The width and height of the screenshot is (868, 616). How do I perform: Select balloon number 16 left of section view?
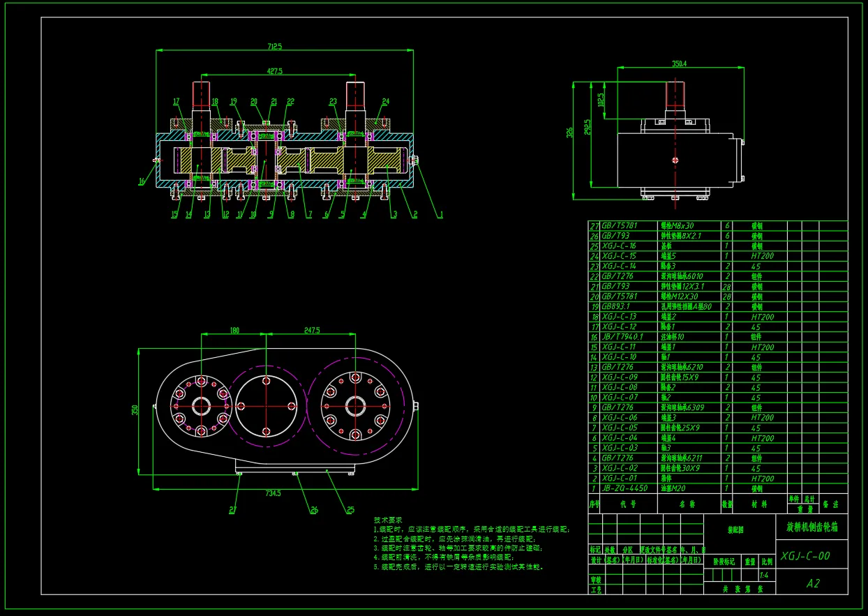141,181
